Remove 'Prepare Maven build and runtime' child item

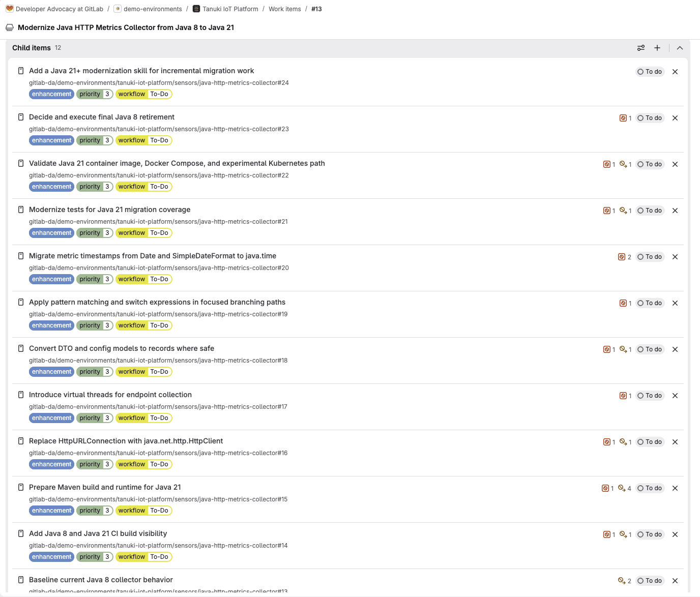tap(675, 488)
